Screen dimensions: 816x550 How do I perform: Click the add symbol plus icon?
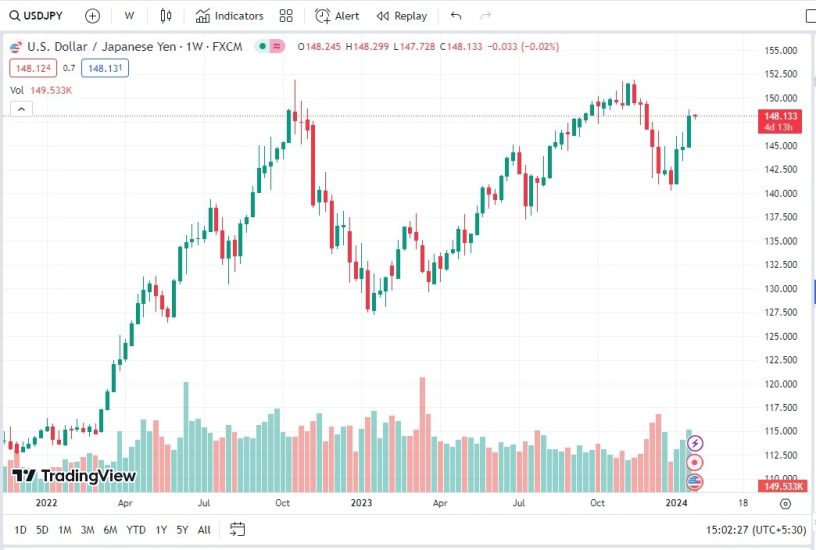[92, 16]
